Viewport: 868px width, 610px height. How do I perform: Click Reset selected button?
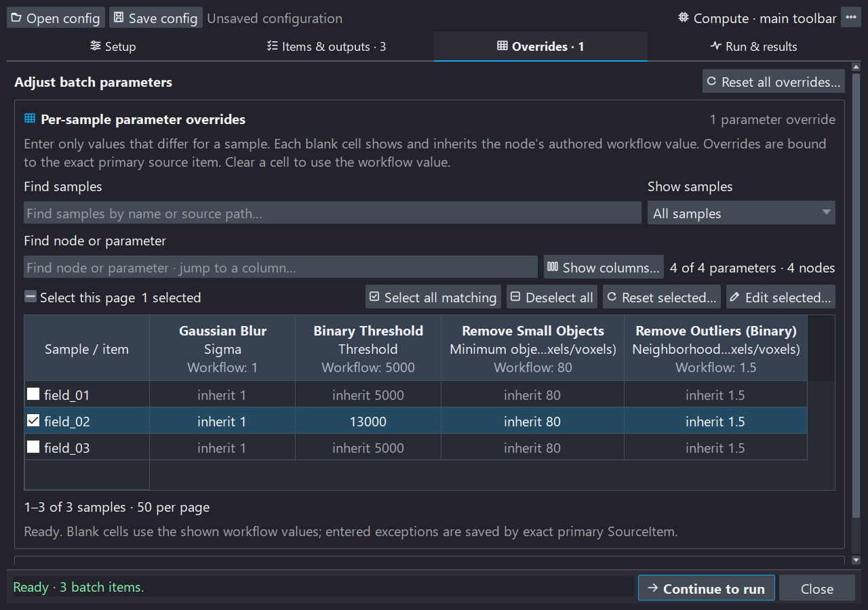(661, 297)
